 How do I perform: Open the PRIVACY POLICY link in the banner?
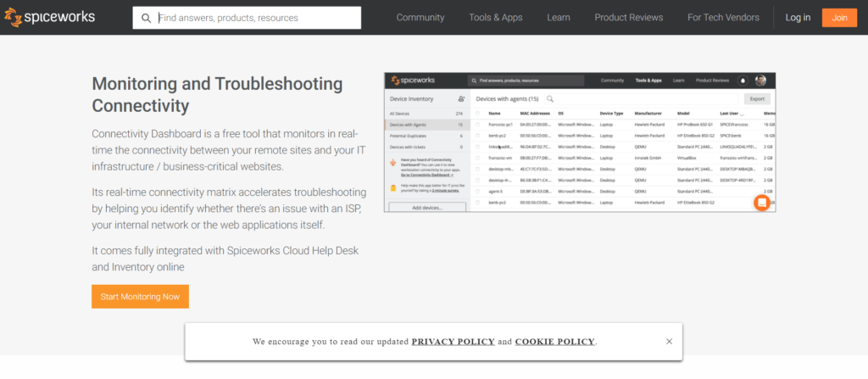click(453, 342)
